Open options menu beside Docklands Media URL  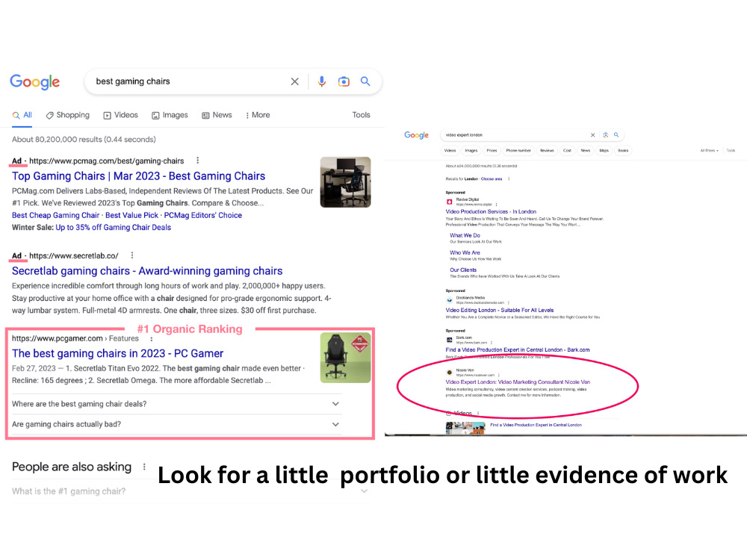click(509, 302)
